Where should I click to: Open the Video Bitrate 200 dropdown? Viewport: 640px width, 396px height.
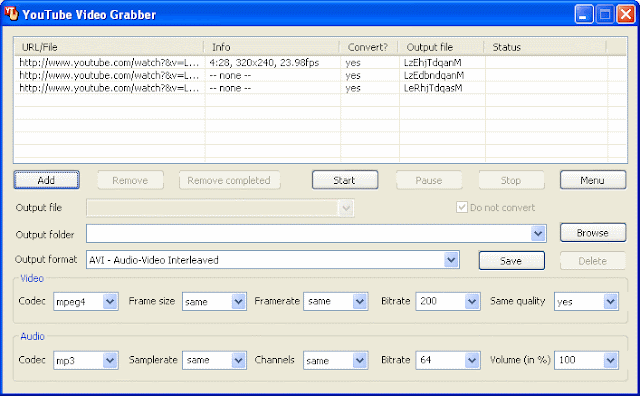click(472, 302)
